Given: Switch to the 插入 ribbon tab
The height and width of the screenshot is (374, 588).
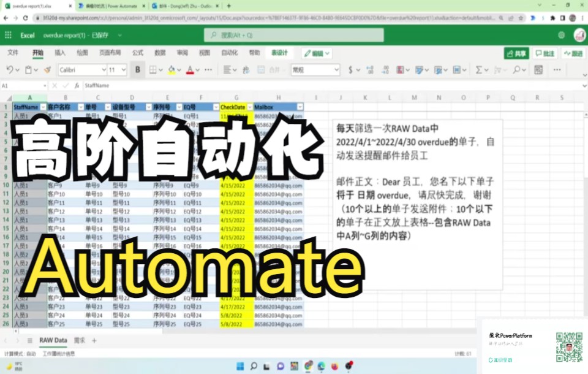Looking at the screenshot, I should coord(60,53).
